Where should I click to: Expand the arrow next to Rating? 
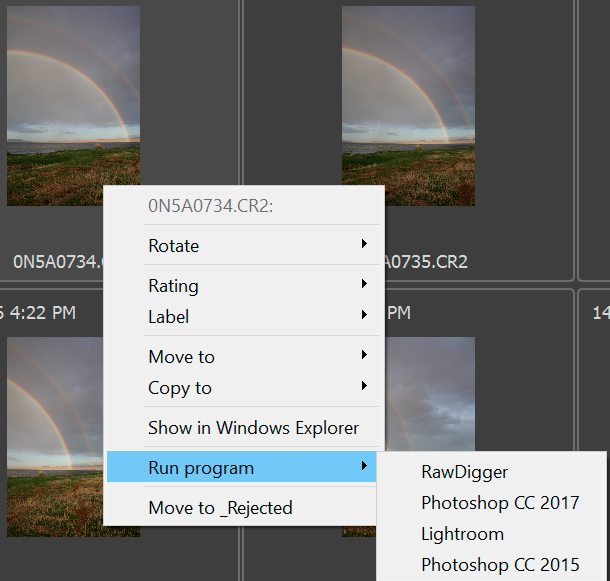point(364,285)
